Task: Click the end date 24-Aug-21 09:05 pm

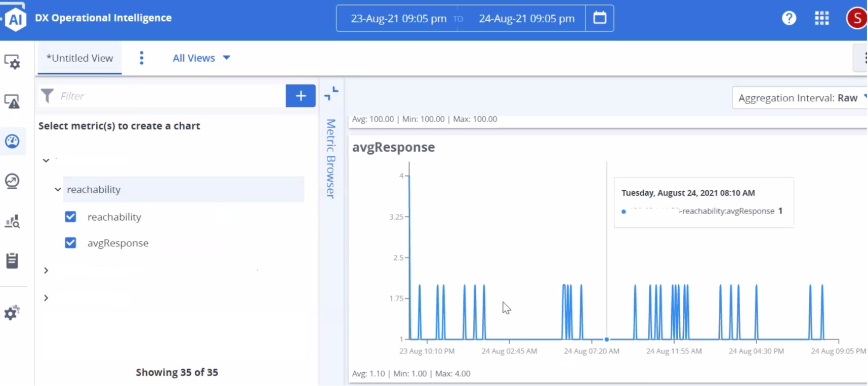Action: coord(527,19)
